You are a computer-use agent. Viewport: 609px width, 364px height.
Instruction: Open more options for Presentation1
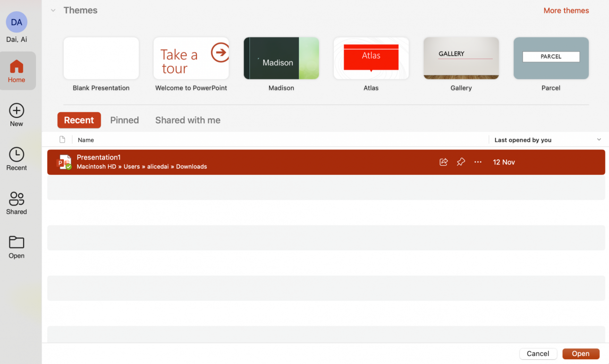(478, 162)
